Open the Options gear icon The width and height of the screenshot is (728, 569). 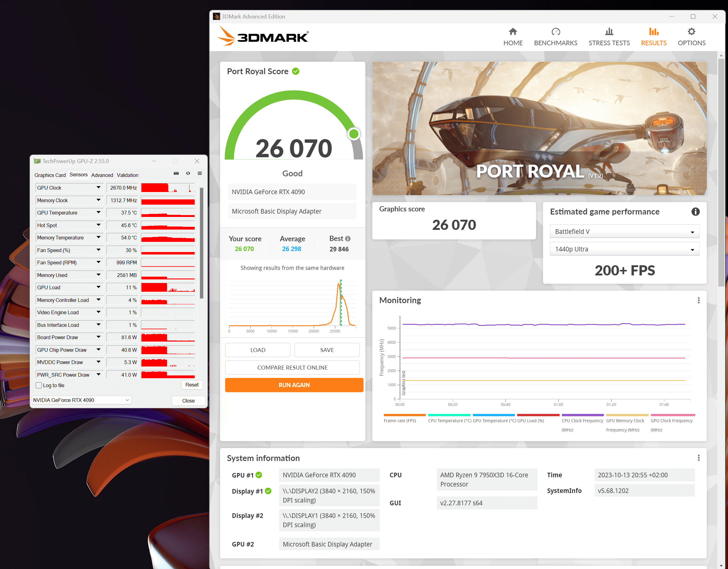point(691,32)
